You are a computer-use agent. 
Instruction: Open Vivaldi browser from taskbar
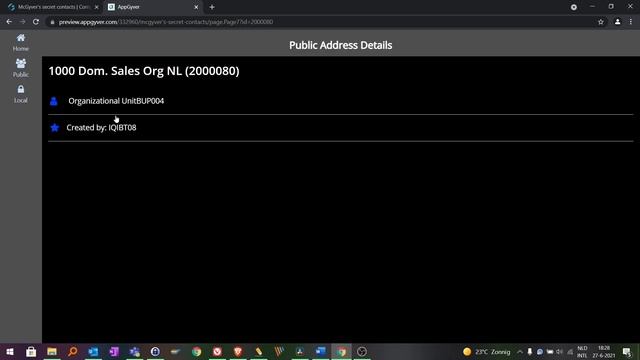point(217,351)
